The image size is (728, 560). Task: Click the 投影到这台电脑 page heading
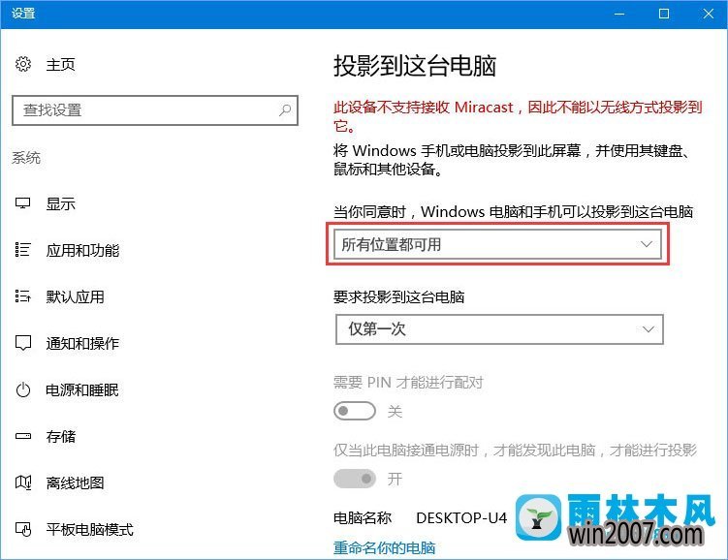pos(415,66)
